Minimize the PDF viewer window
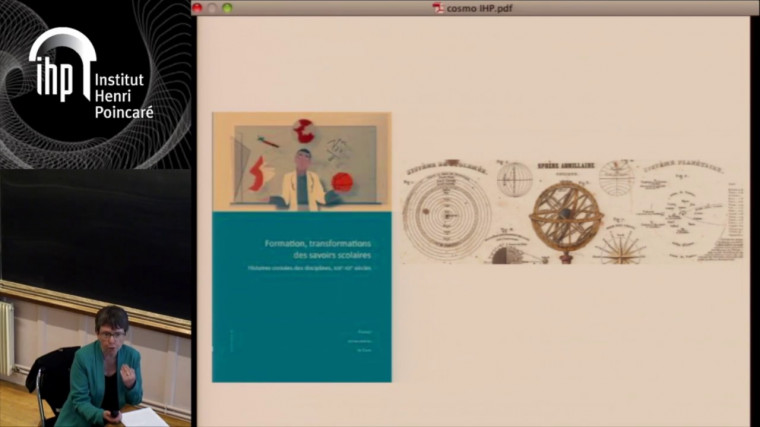 [212, 7]
